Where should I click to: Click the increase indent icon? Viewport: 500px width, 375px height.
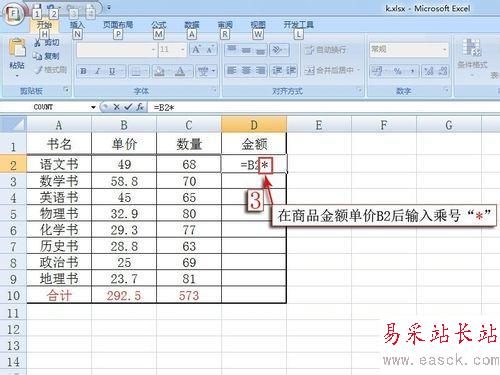pos(290,71)
